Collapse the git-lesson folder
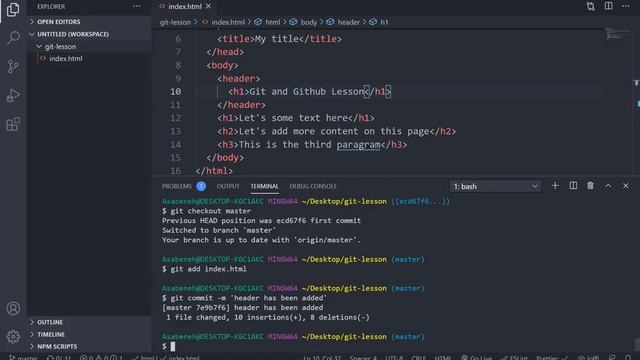Viewport: 640px width, 360px height. (x=89, y=47)
